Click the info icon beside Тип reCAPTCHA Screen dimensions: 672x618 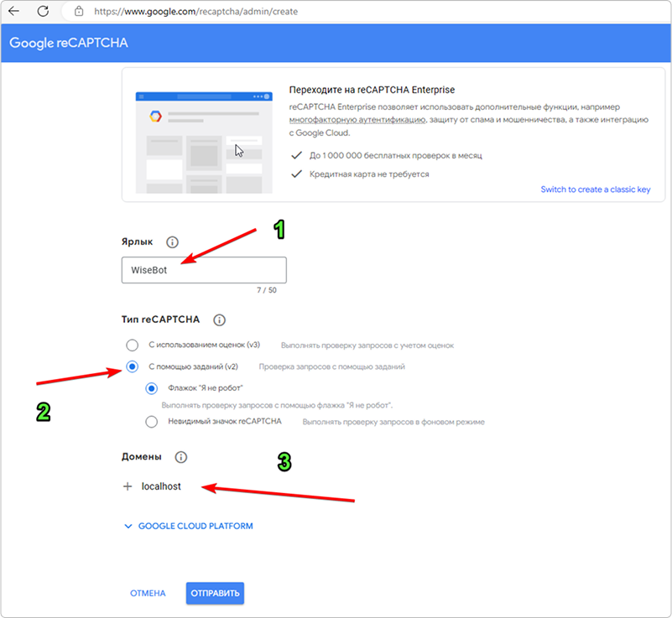click(x=219, y=319)
